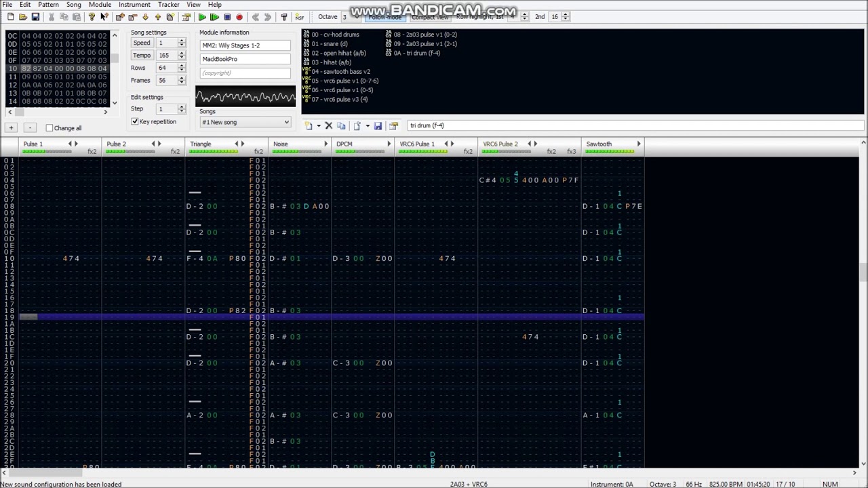Toggle edit mode with the red record button
Viewport: 868px width, 488px height.
239,17
